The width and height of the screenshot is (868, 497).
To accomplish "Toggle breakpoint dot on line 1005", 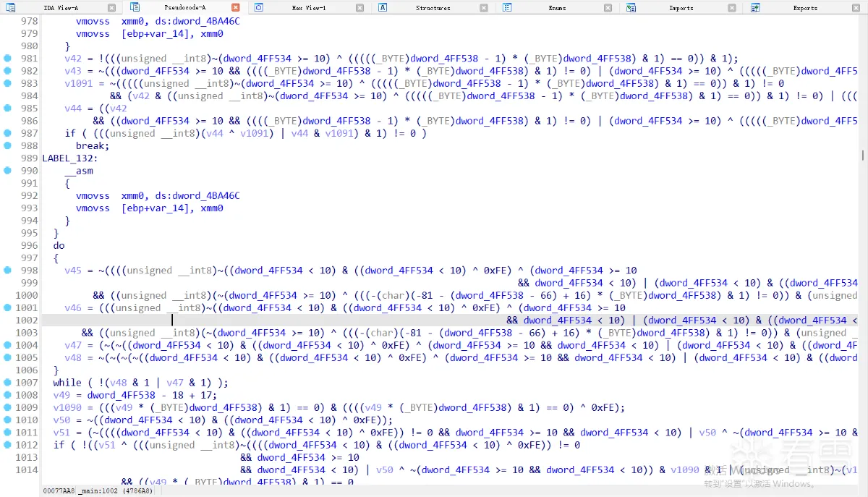I will pyautogui.click(x=8, y=357).
